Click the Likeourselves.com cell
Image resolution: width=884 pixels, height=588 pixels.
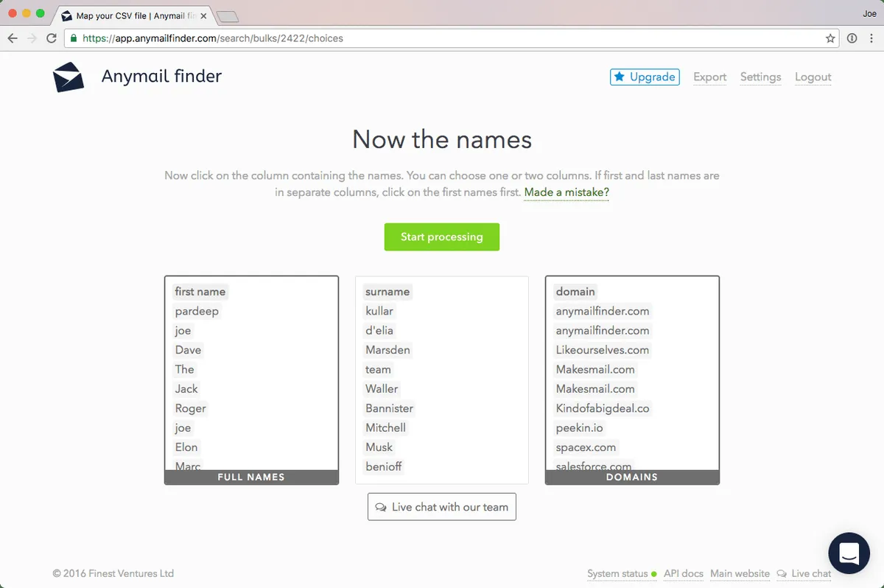pos(603,350)
